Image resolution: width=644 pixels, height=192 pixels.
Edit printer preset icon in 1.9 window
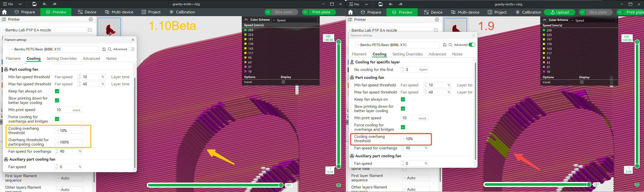pyautogui.click(x=436, y=30)
